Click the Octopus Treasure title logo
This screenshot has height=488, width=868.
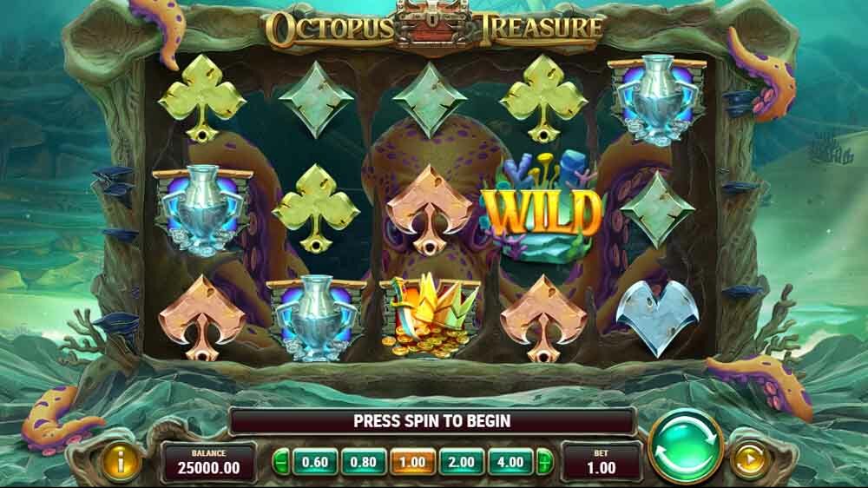[x=433, y=25]
